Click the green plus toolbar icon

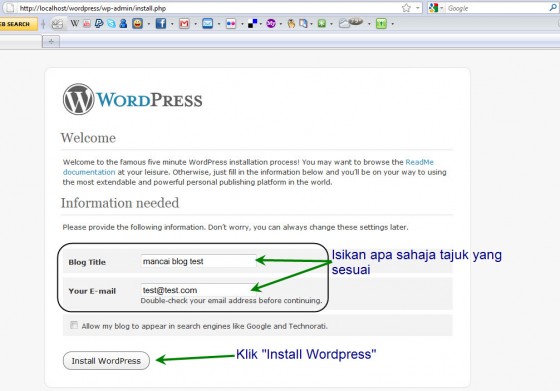[x=322, y=24]
